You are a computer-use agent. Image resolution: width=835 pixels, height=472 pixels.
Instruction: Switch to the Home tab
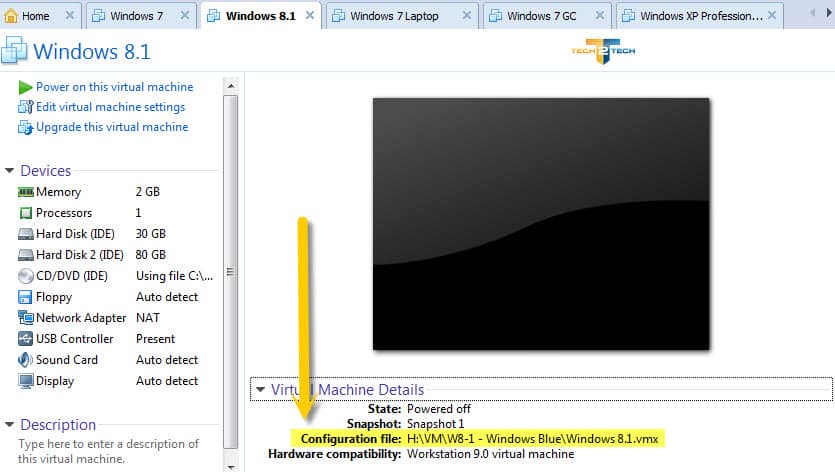coord(40,16)
